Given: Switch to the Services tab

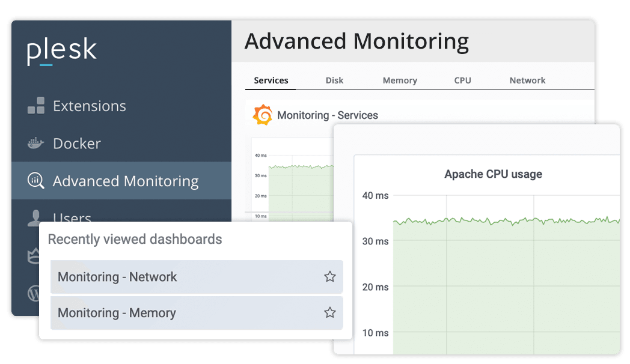Looking at the screenshot, I should 271,80.
